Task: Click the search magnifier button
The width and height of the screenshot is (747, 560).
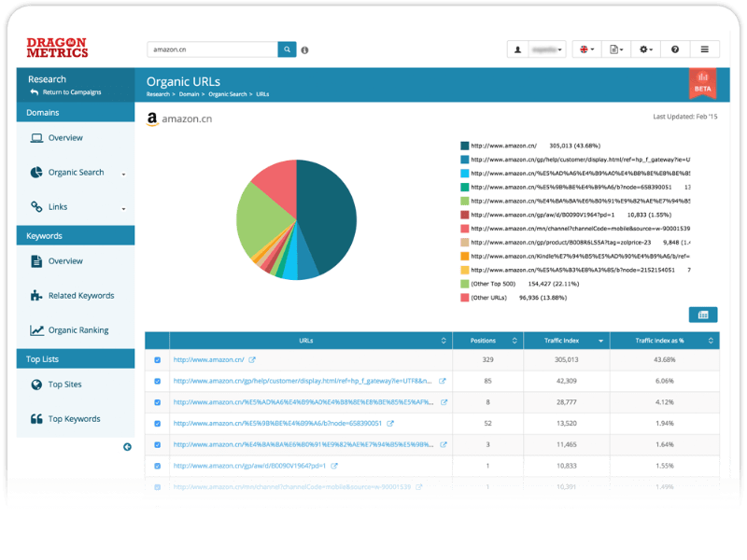Action: [287, 49]
